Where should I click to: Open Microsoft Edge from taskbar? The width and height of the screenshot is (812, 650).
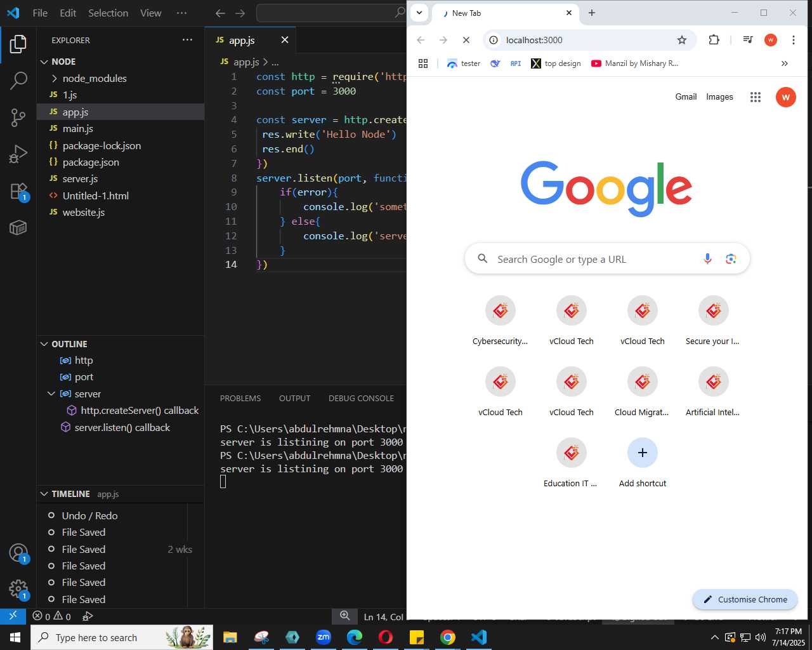click(x=355, y=637)
